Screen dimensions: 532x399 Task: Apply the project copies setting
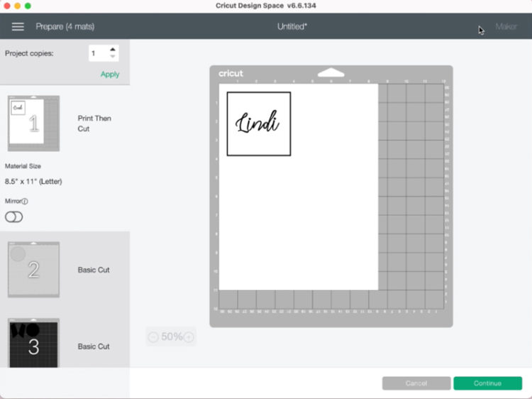coord(110,74)
